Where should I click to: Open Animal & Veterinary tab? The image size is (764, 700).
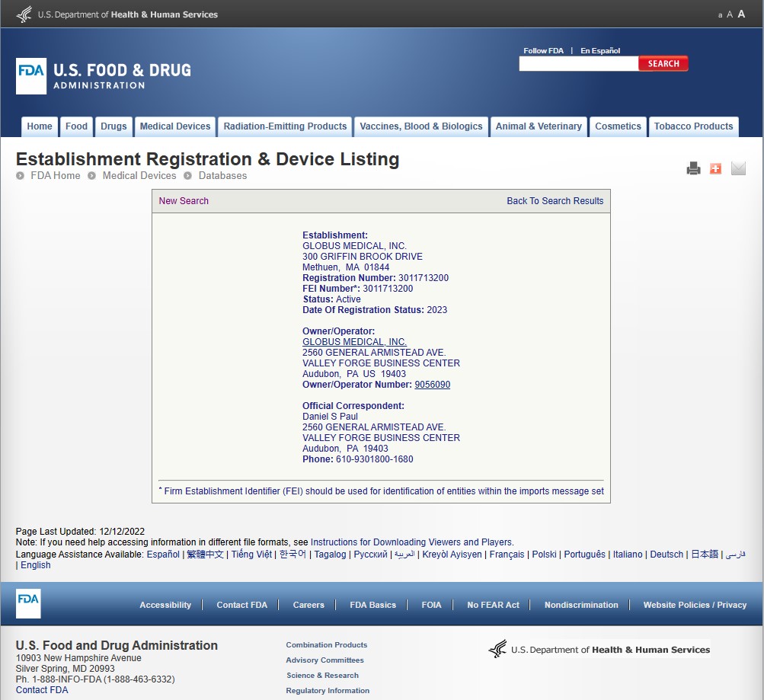click(539, 126)
